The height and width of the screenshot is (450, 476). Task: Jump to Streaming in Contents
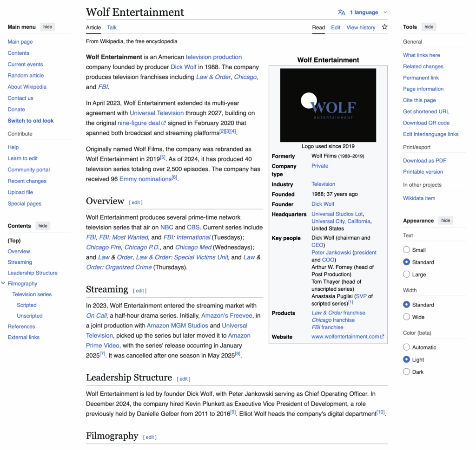click(x=20, y=262)
